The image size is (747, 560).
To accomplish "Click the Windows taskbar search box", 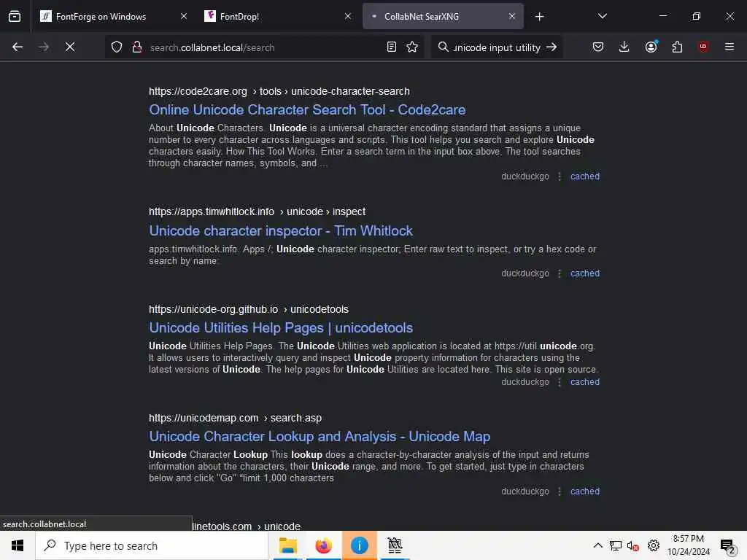I will pyautogui.click(x=152, y=545).
